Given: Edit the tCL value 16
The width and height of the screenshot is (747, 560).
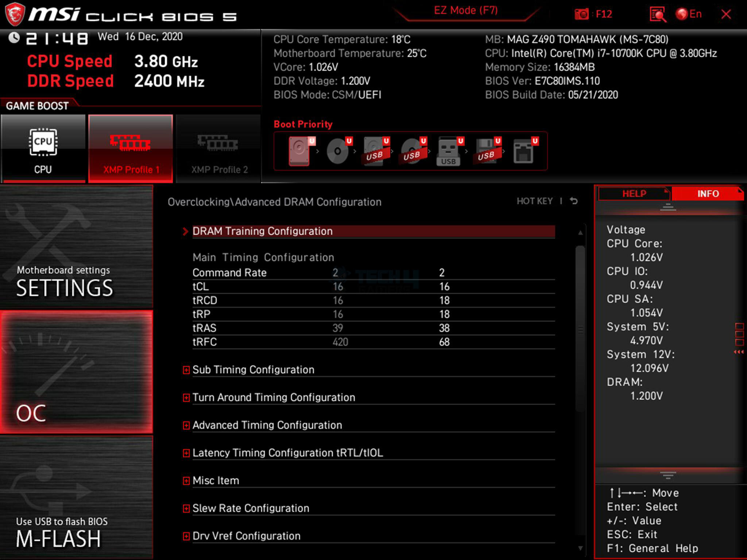Looking at the screenshot, I should point(444,287).
